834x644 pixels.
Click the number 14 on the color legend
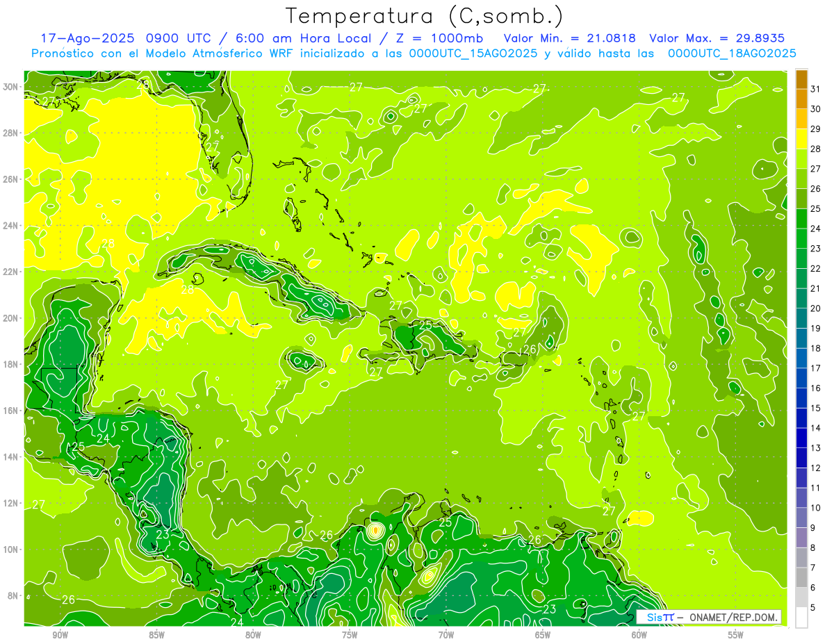click(816, 428)
